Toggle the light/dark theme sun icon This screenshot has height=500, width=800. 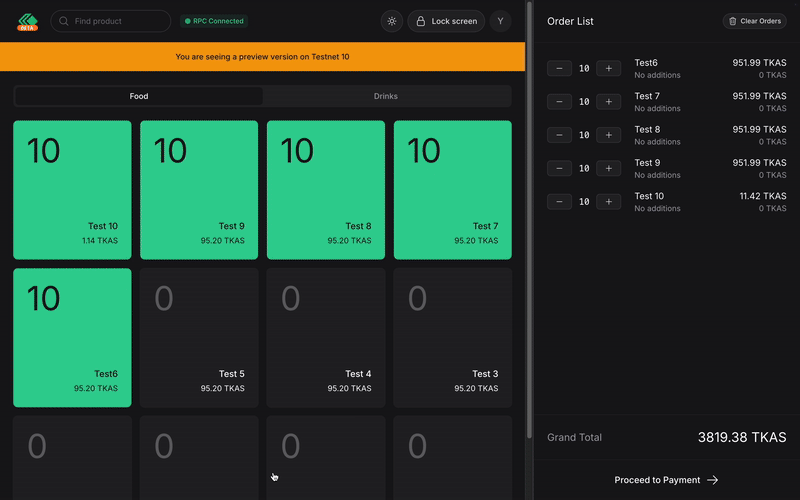(x=391, y=21)
